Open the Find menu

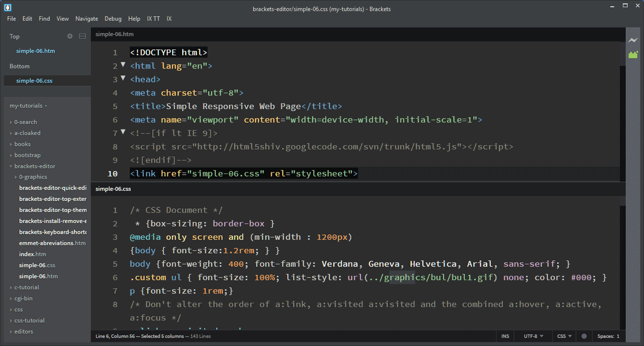(45, 19)
